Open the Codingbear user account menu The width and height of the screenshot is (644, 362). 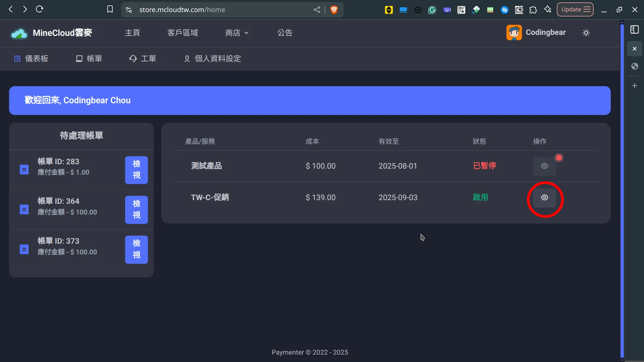pyautogui.click(x=536, y=33)
